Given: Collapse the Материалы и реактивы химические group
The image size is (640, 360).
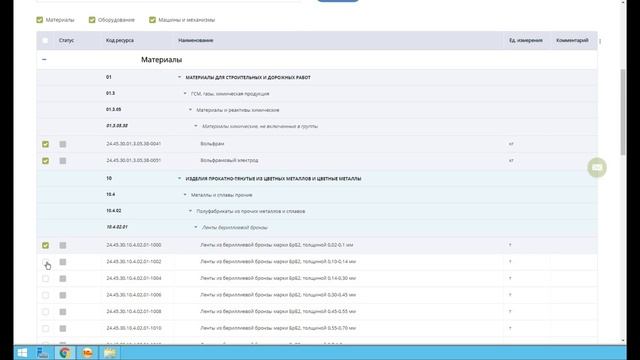Looking at the screenshot, I should 190,110.
